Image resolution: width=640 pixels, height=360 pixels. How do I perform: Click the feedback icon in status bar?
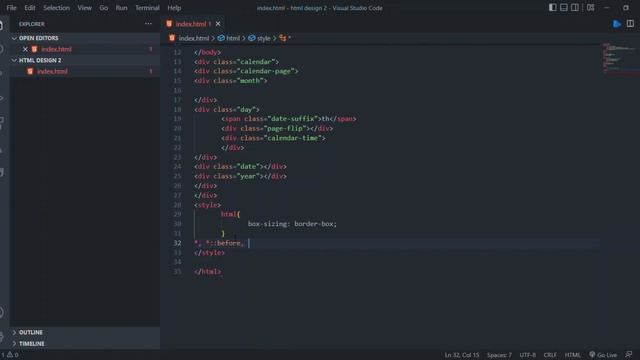click(x=629, y=355)
